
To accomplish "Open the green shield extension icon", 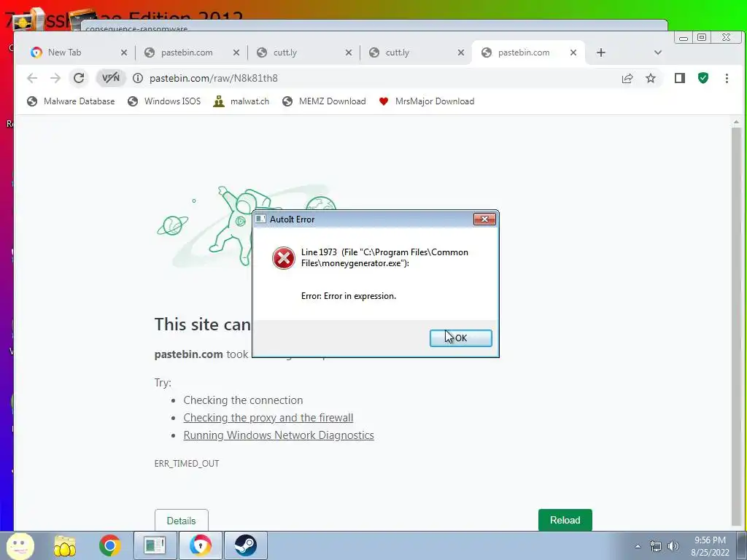I will coord(703,78).
